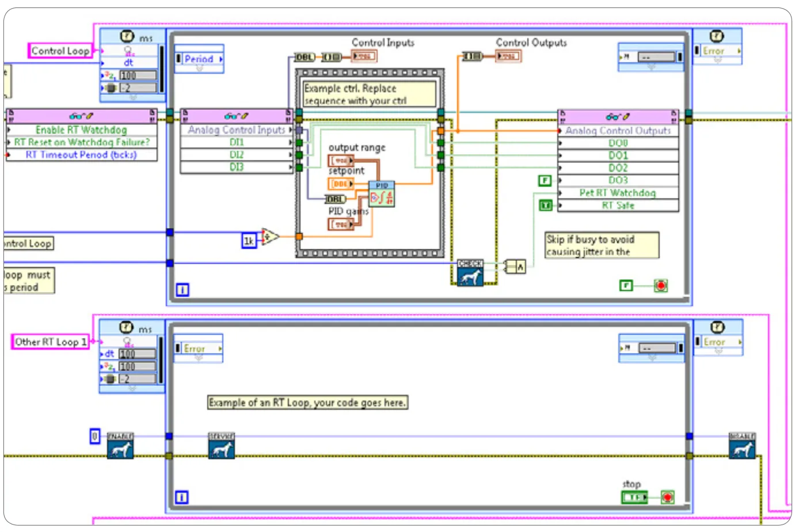Select 'Skip if busy to avoid' comment
Viewport: 799px width, 532px height.
pos(602,245)
